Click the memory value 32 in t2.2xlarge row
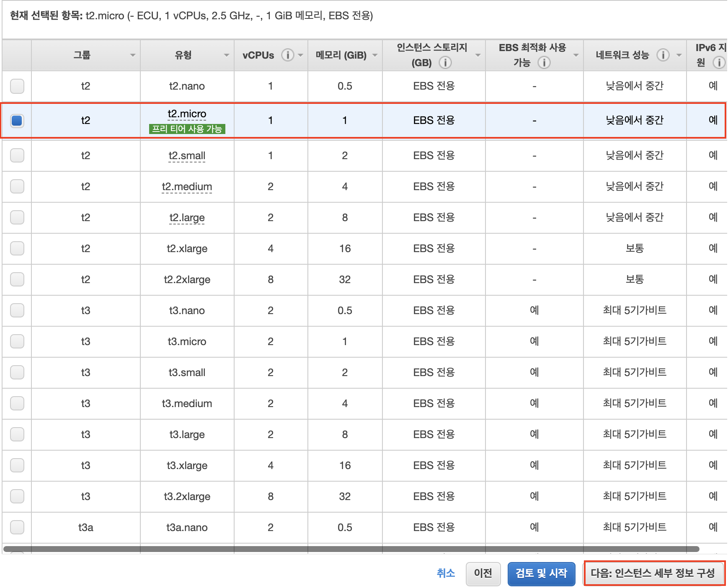Screen dimensions: 728x588 pyautogui.click(x=345, y=280)
